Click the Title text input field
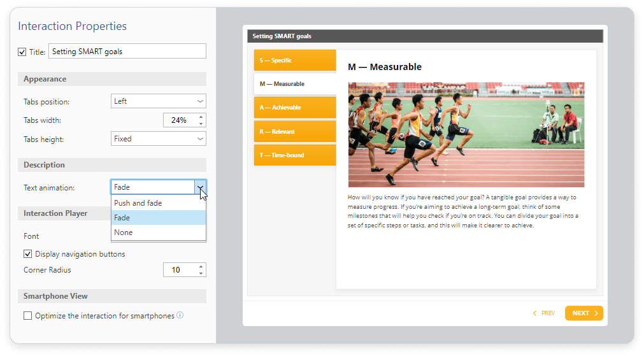The width and height of the screenshot is (644, 356). coord(127,52)
